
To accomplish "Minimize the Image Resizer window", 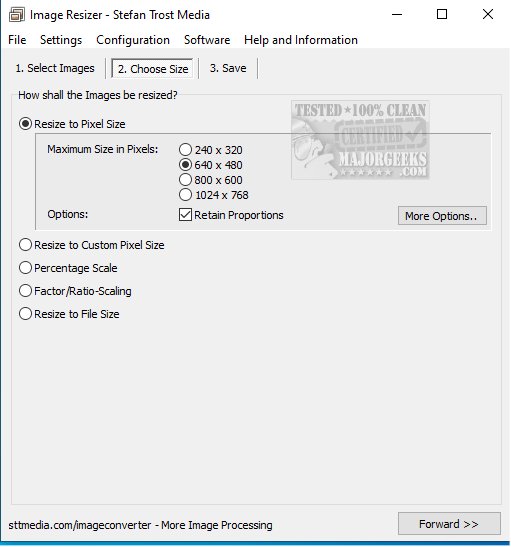I will pyautogui.click(x=397, y=15).
